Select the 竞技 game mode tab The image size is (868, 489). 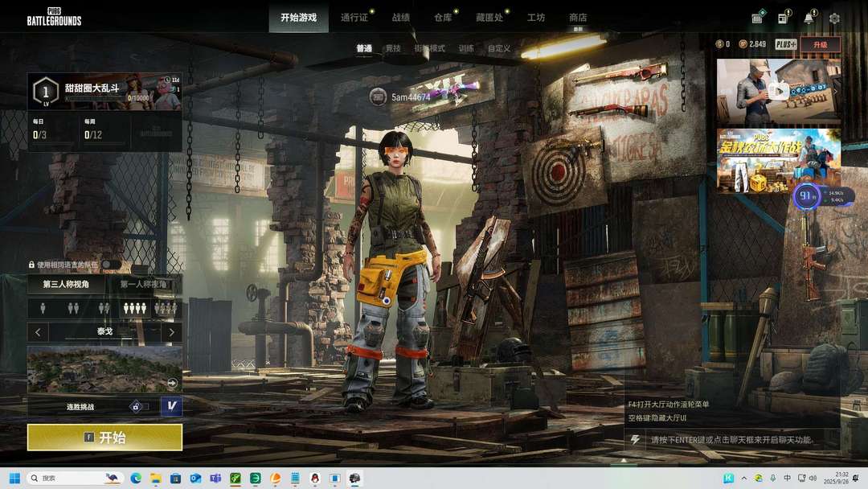point(393,49)
